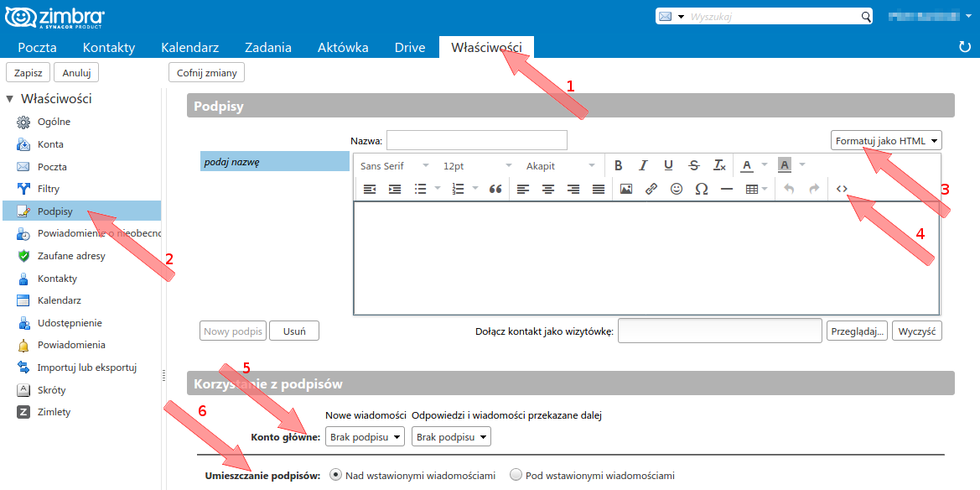The width and height of the screenshot is (980, 490).
Task: Select 'Nad wstawionymi wiadomościami' radio button
Action: tap(336, 475)
